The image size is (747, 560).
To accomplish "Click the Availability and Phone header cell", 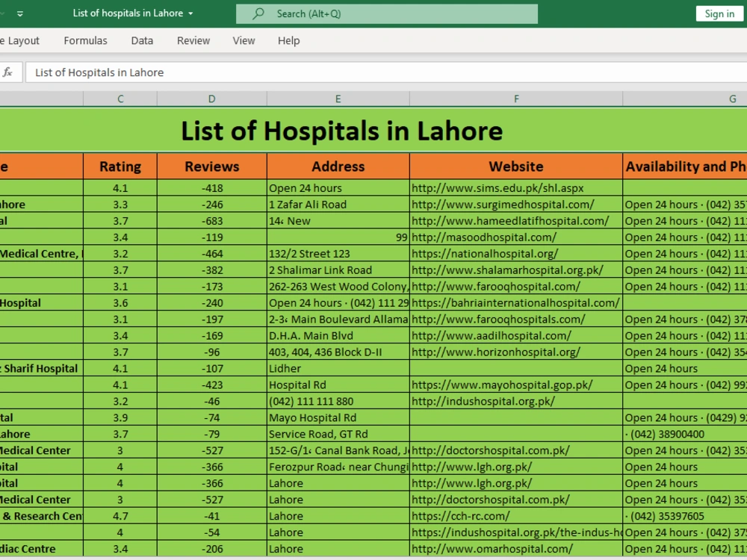I will click(684, 167).
